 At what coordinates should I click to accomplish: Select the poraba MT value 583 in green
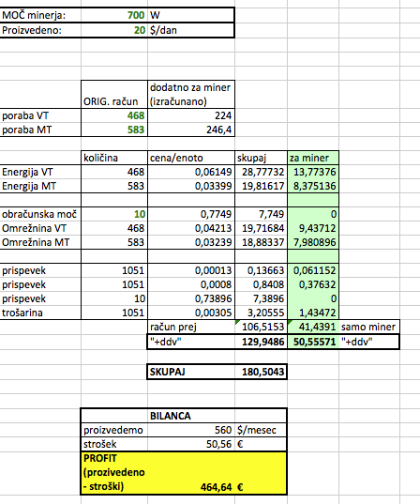tap(114, 130)
